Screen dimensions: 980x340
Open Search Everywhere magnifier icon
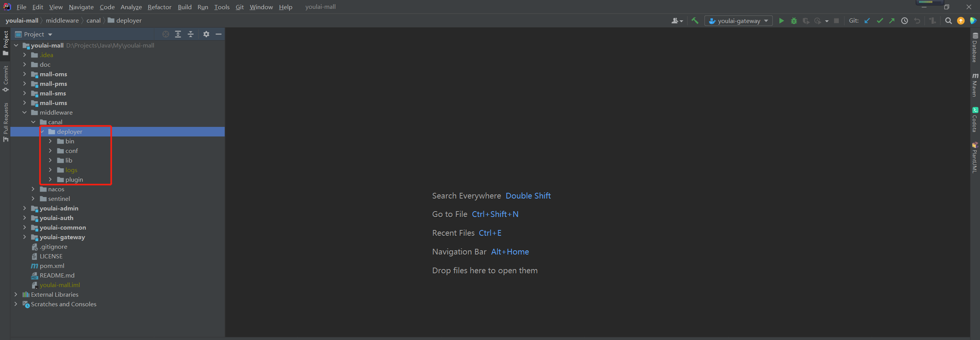(x=948, y=21)
